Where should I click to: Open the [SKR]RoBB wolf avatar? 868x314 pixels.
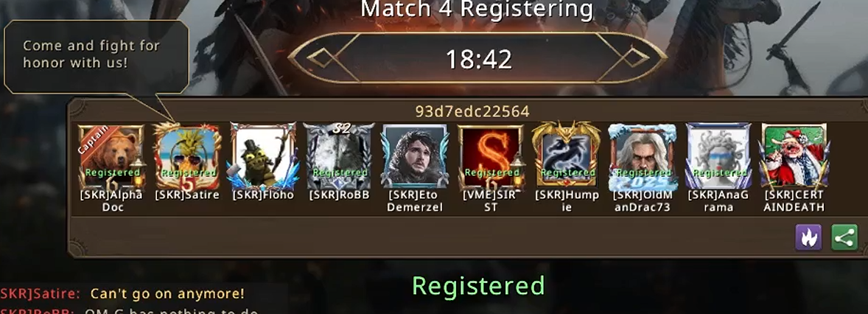coord(338,156)
